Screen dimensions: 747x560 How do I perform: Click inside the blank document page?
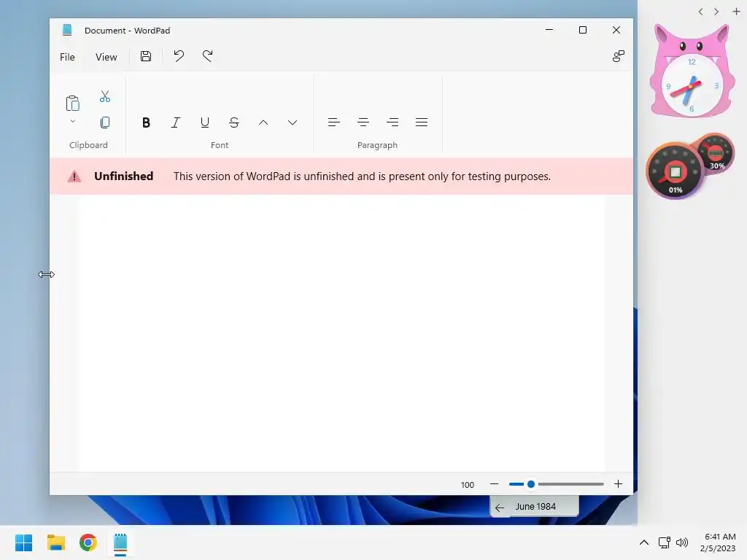pyautogui.click(x=341, y=333)
